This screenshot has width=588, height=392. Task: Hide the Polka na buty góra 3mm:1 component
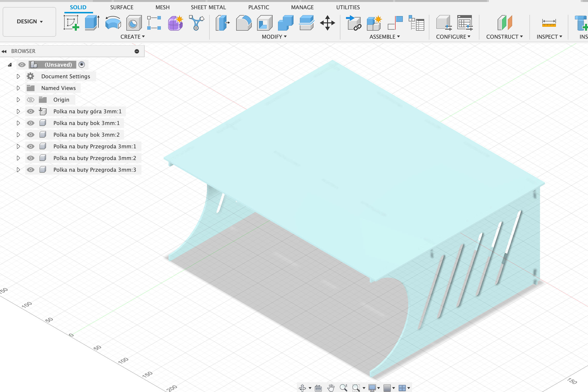[x=31, y=111]
